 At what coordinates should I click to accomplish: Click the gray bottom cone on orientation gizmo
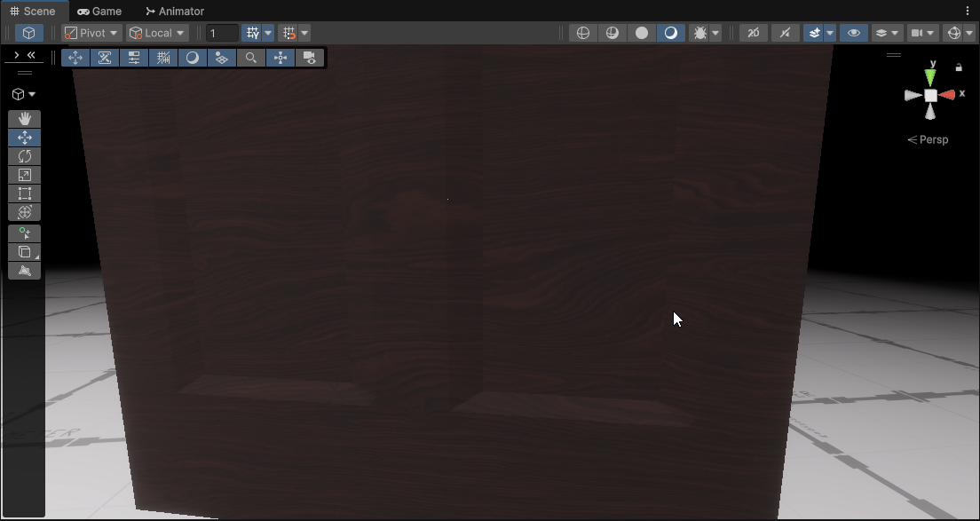coord(930,113)
